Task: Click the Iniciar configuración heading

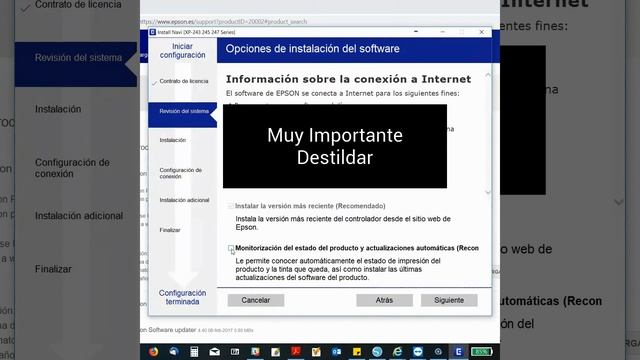Action: coord(182,51)
